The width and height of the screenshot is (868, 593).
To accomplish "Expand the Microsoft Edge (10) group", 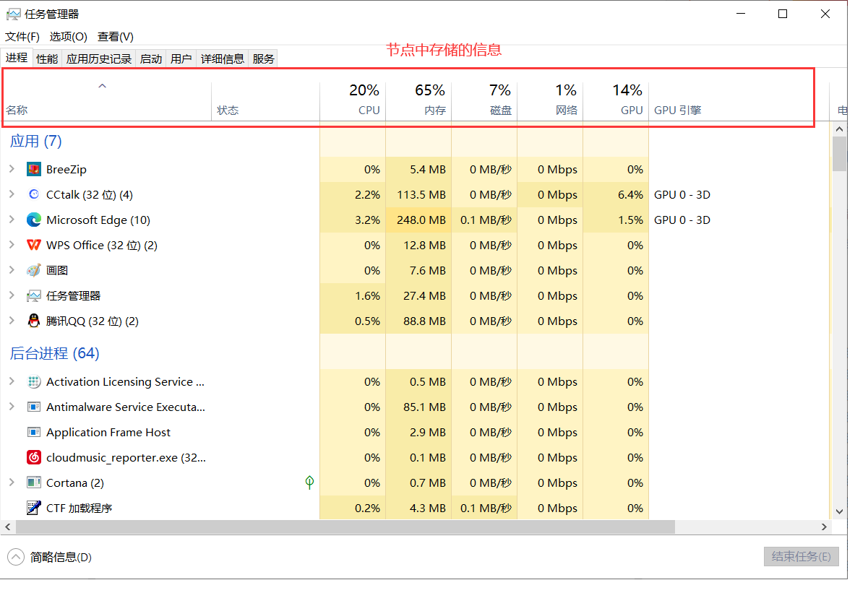I will 12,220.
